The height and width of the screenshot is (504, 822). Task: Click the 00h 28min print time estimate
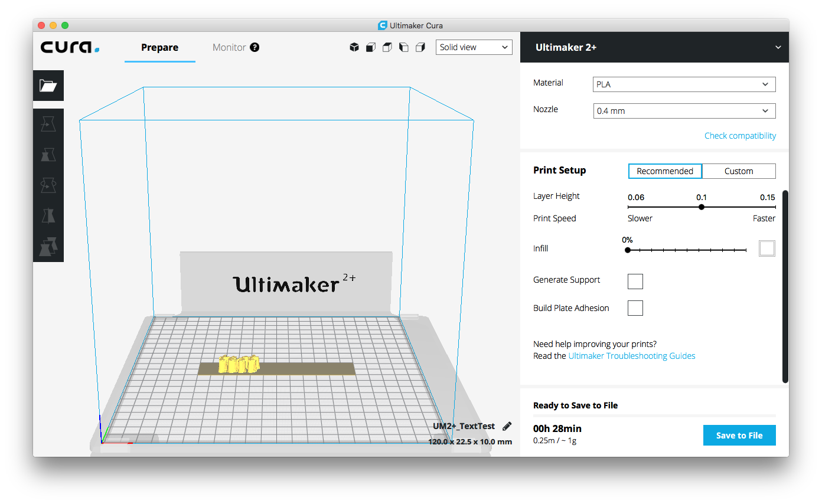(557, 428)
